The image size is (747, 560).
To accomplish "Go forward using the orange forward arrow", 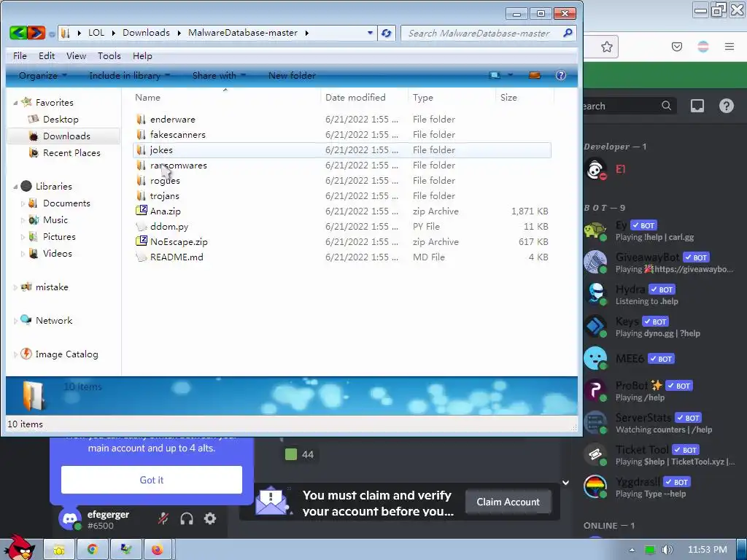I will point(36,33).
